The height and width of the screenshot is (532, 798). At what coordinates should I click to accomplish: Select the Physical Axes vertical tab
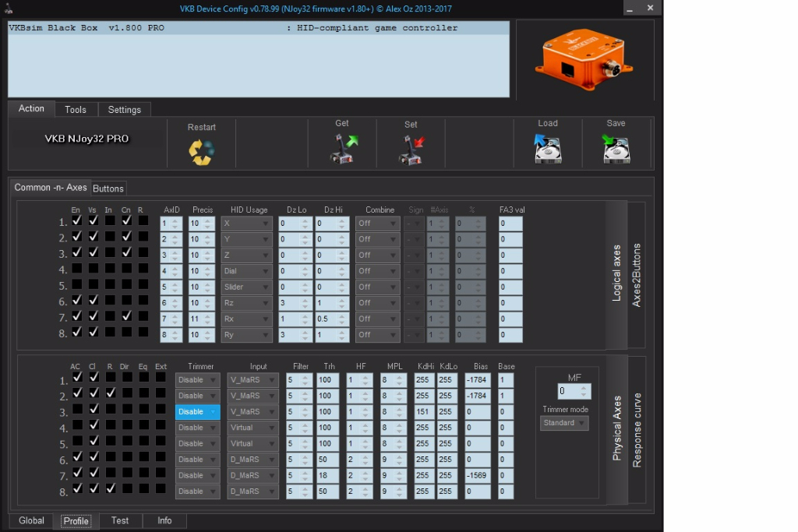click(617, 428)
